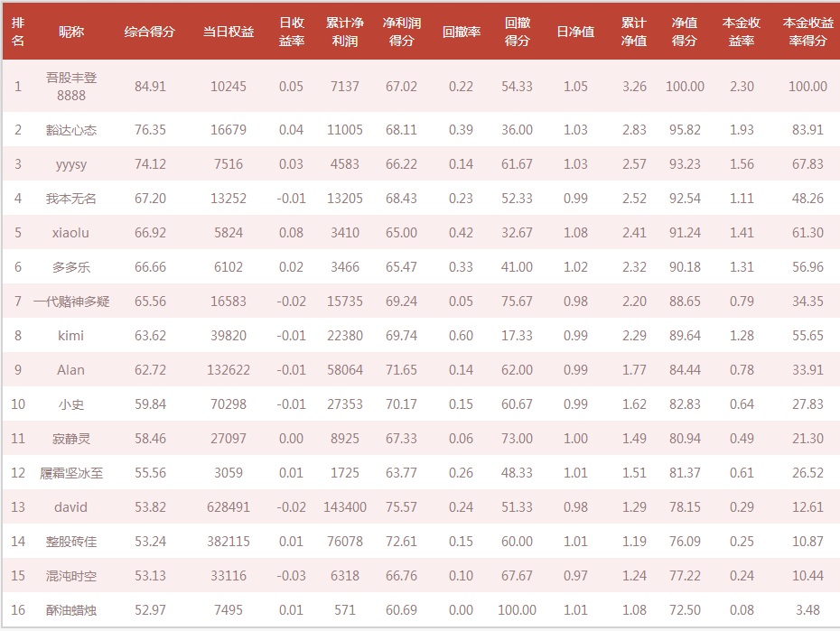Click net value score 93.23

click(x=685, y=163)
